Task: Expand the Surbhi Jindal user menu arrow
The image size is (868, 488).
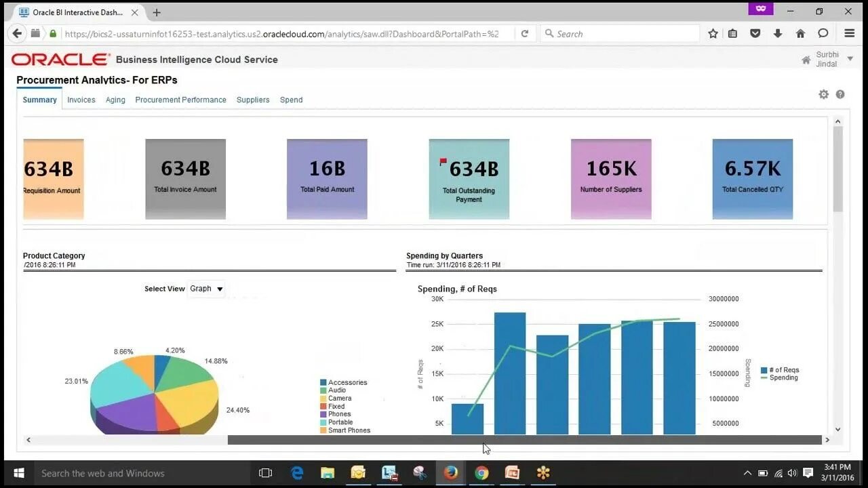Action: coord(850,59)
